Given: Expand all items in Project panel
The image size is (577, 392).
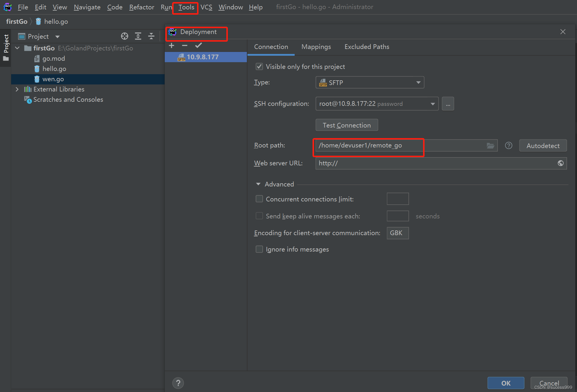Looking at the screenshot, I should (x=138, y=36).
